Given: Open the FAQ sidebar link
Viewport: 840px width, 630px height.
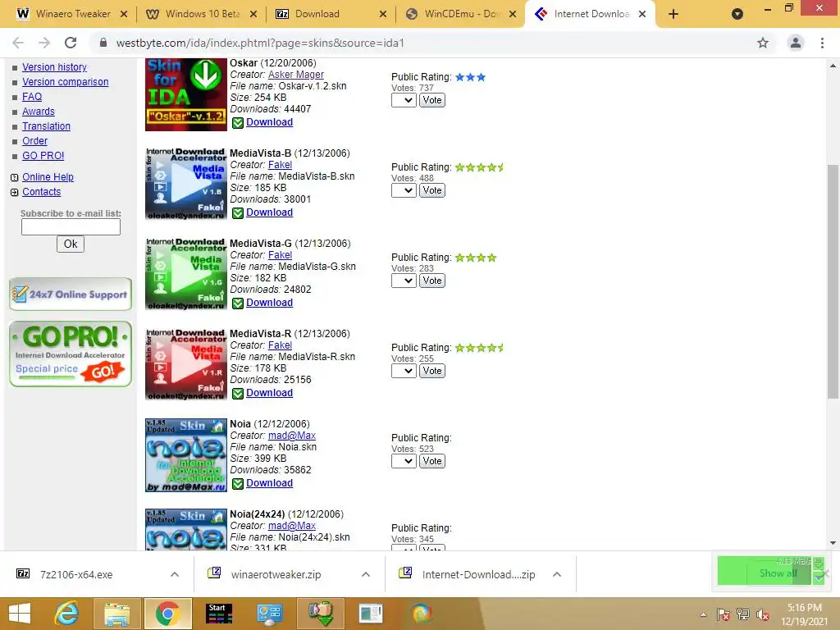Looking at the screenshot, I should (32, 97).
